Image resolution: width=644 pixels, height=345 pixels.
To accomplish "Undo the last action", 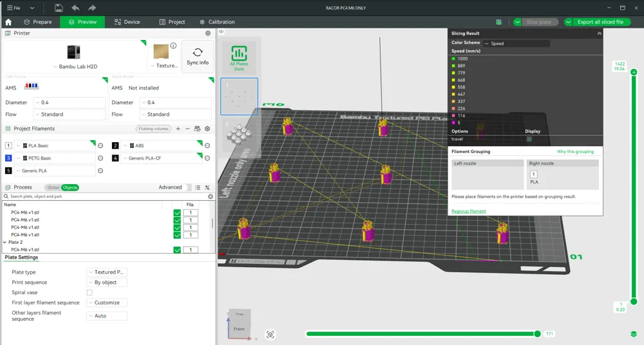I will (75, 8).
